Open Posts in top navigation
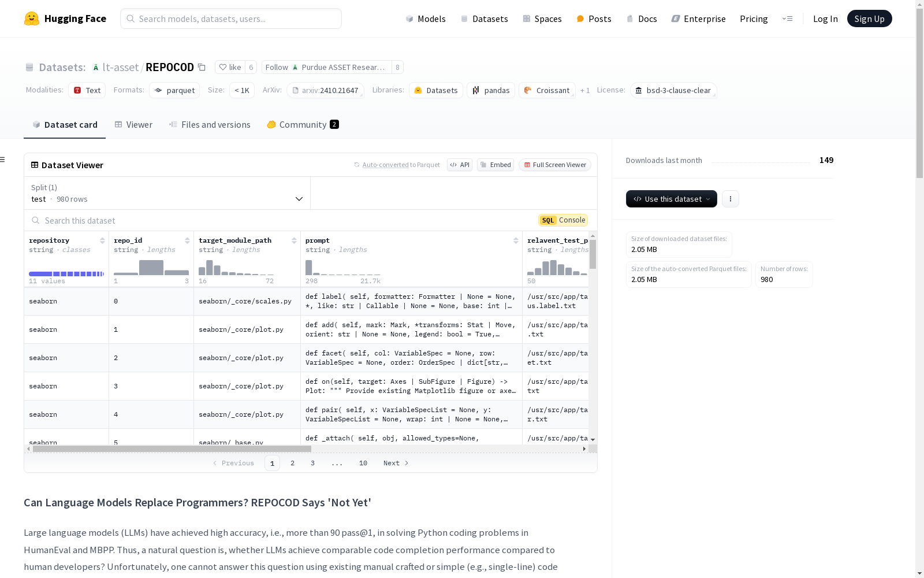This screenshot has height=578, width=924. [x=594, y=18]
